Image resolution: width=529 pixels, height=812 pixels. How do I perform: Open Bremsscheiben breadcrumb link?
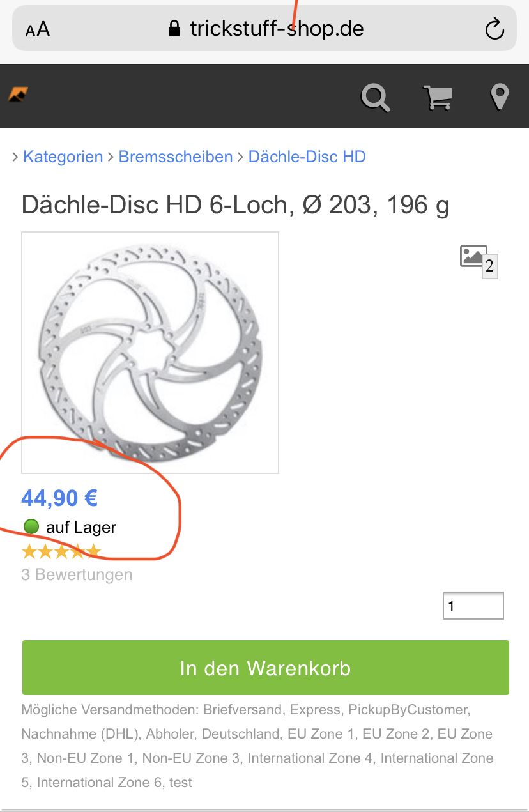[x=176, y=157]
